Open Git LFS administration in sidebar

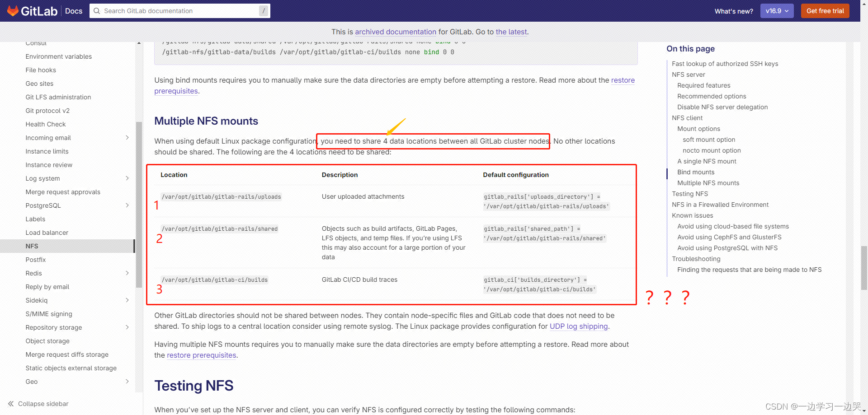click(58, 97)
